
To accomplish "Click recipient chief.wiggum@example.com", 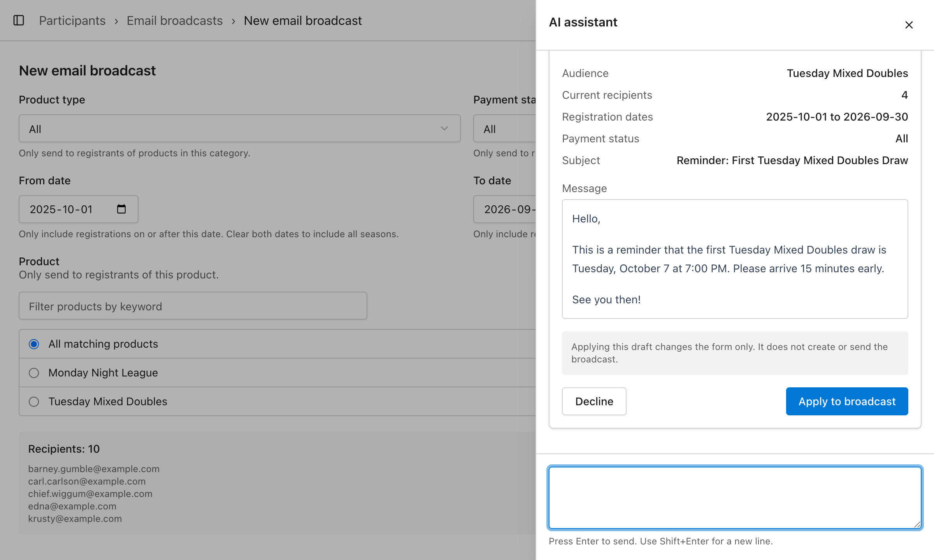I will pos(90,494).
